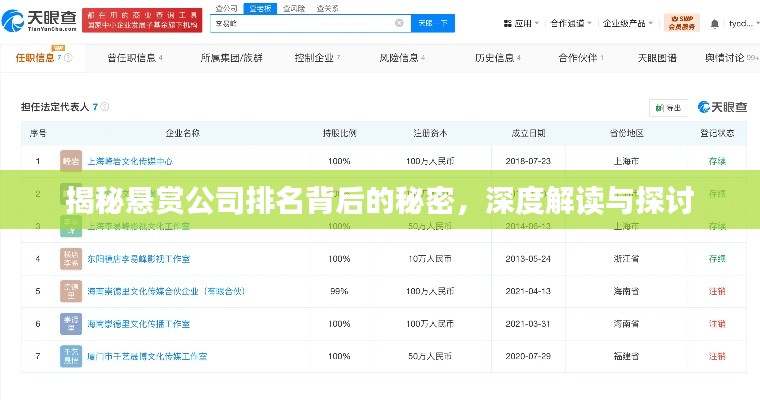Click the 福建省 region cell
The width and height of the screenshot is (760, 400).
(626, 356)
